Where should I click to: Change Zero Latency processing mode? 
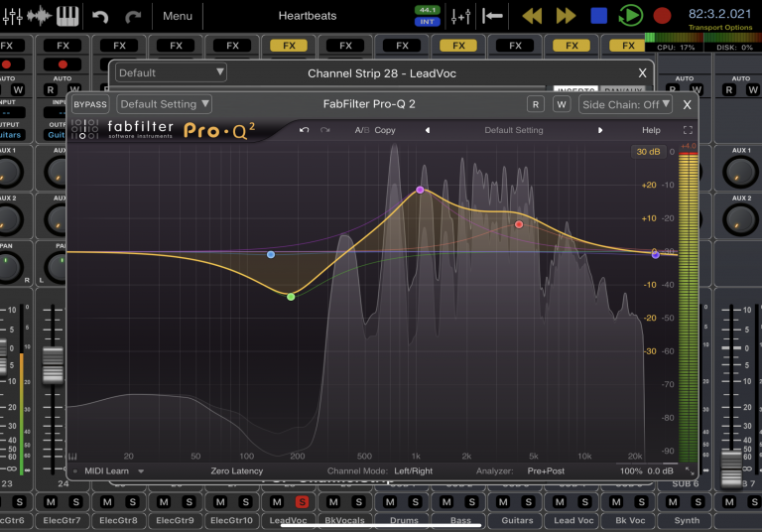pos(237,470)
